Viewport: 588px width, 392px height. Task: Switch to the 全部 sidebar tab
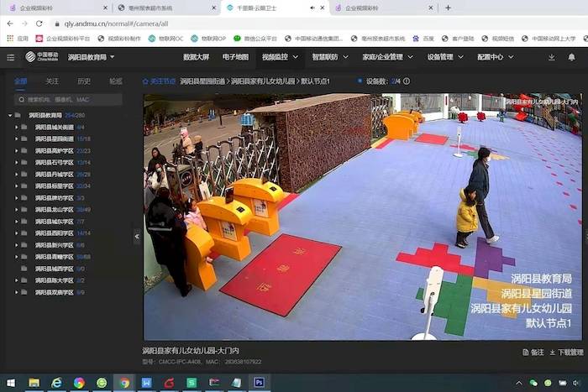pos(21,81)
